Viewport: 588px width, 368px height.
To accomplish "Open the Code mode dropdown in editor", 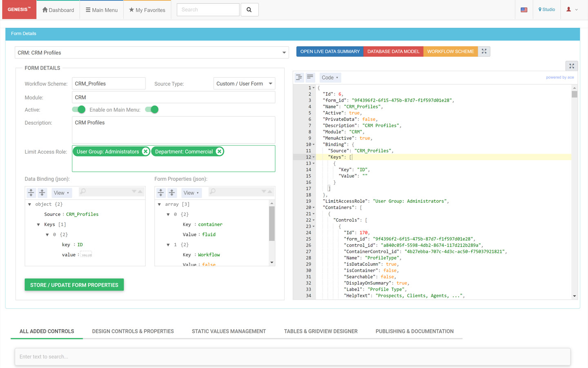I will (330, 78).
